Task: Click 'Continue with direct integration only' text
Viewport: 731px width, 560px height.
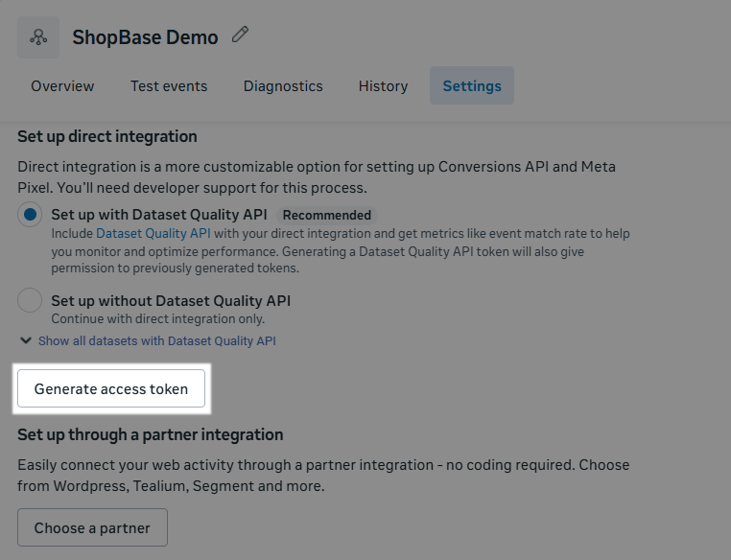Action: click(x=157, y=318)
